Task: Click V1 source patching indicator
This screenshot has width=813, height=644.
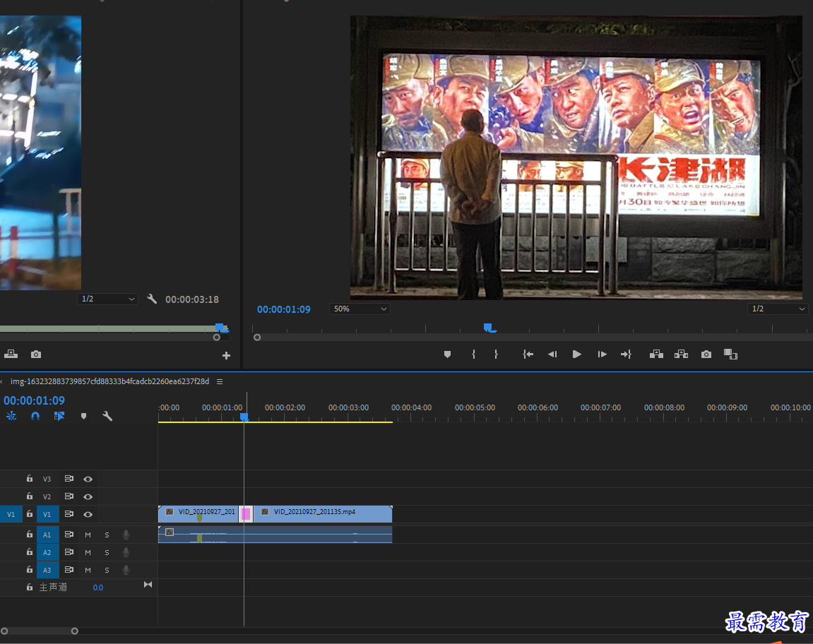Action: (11, 514)
